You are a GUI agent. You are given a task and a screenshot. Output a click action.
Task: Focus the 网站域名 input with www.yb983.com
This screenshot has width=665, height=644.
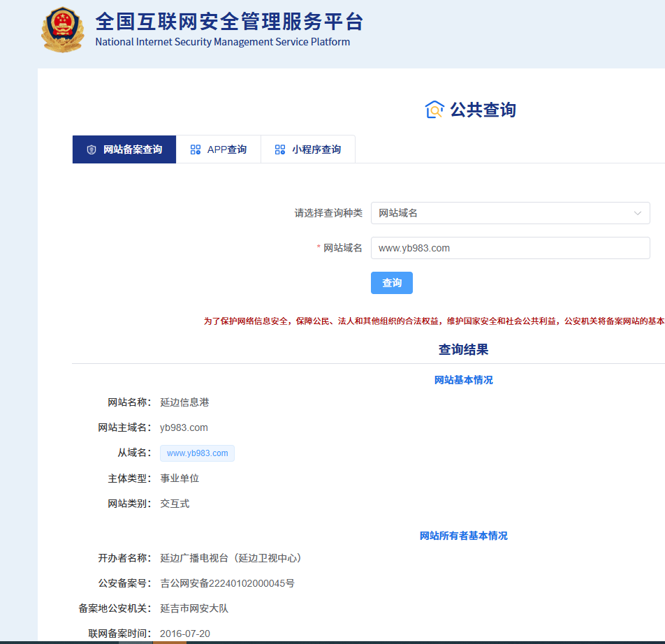(x=510, y=248)
